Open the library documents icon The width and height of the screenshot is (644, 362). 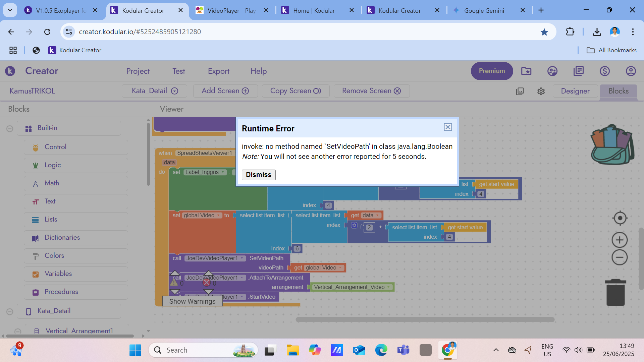(579, 71)
